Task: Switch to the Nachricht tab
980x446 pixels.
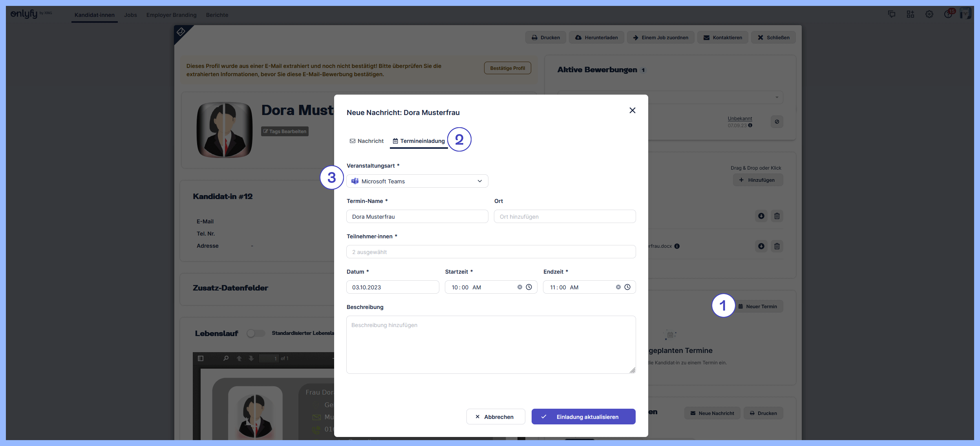Action: 367,141
